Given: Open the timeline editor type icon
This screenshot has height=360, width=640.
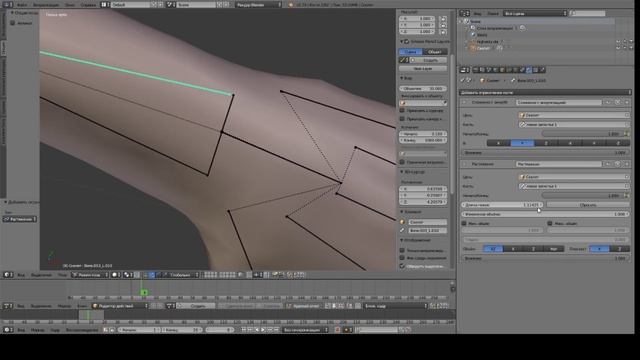Looking at the screenshot, I should click(x=8, y=330).
